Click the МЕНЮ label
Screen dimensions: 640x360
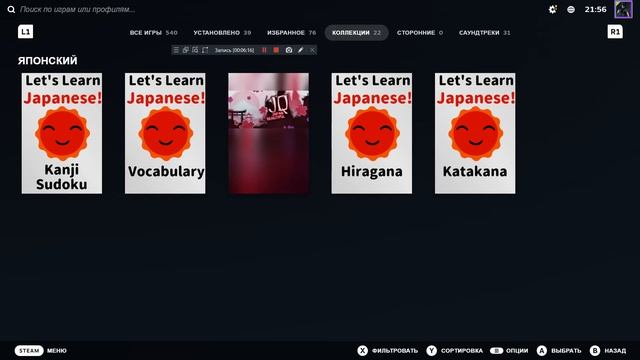57,350
